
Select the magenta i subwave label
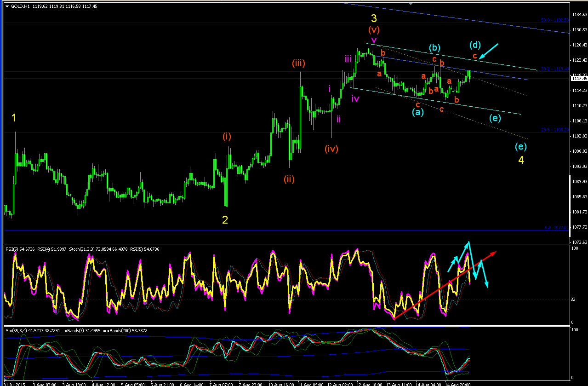tap(330, 88)
